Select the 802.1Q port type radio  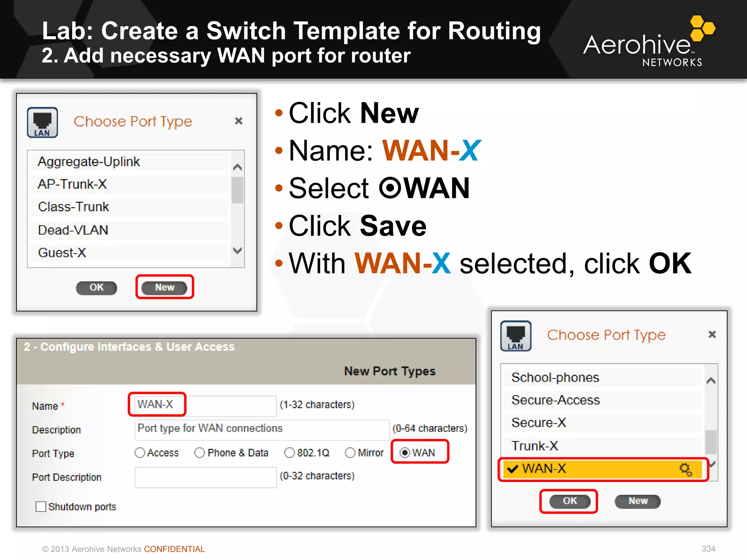[x=289, y=452]
